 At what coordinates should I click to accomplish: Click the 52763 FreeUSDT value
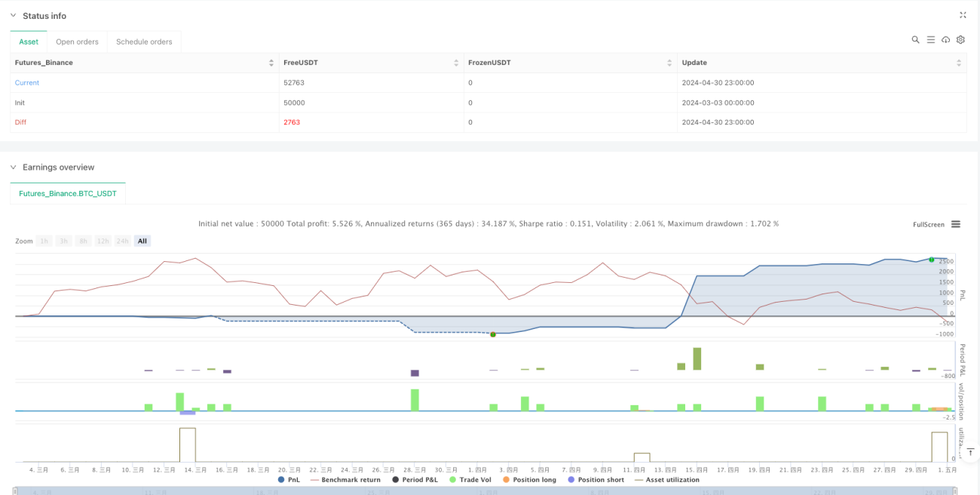pos(293,83)
